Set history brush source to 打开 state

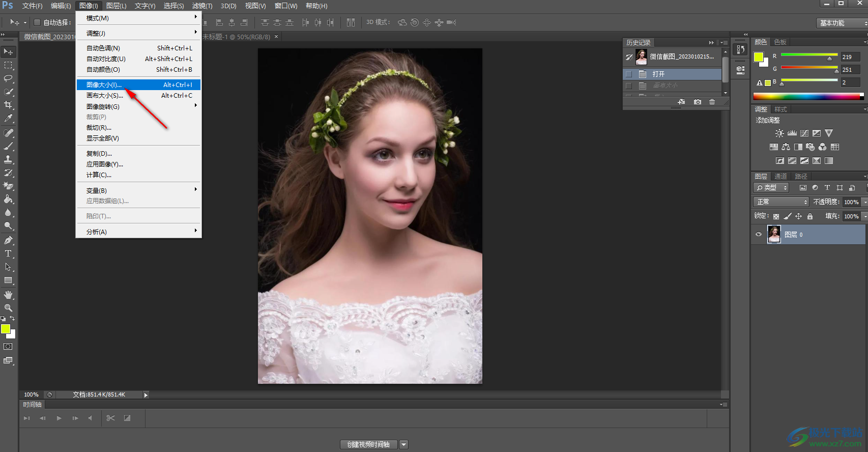629,74
